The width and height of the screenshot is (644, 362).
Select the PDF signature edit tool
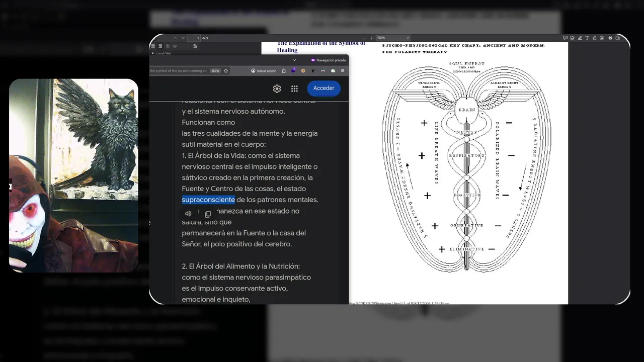pos(573,38)
